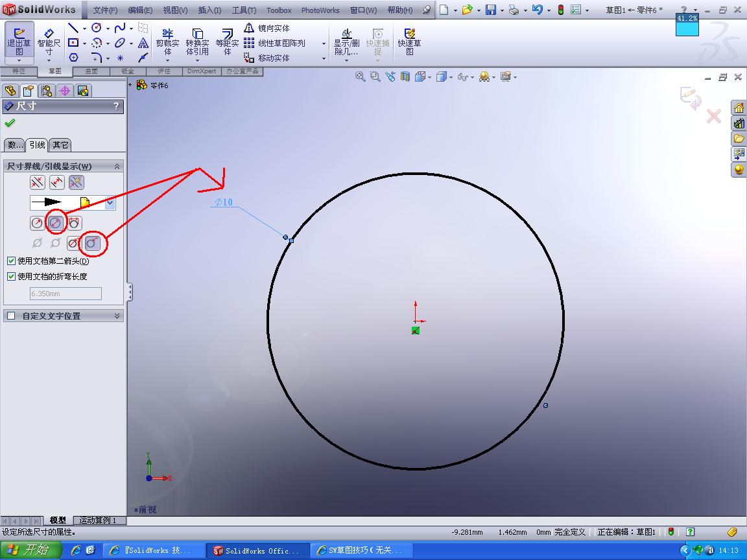
Task: Expand the 自定义文字位置 section chevron
Action: tap(117, 316)
